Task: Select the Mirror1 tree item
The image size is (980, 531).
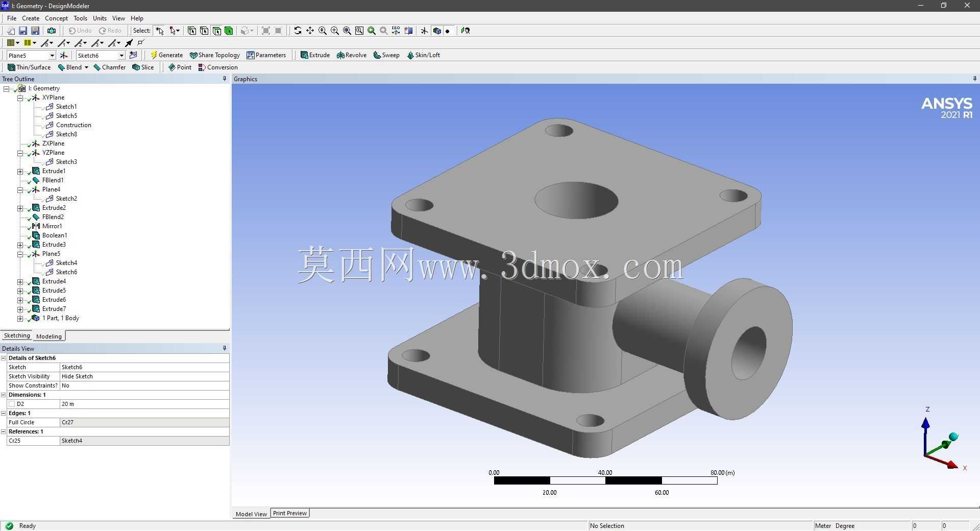Action: [x=52, y=226]
